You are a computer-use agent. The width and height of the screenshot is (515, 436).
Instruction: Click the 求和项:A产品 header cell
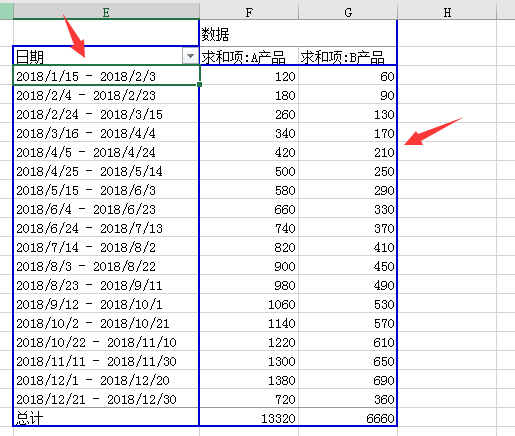click(249, 56)
